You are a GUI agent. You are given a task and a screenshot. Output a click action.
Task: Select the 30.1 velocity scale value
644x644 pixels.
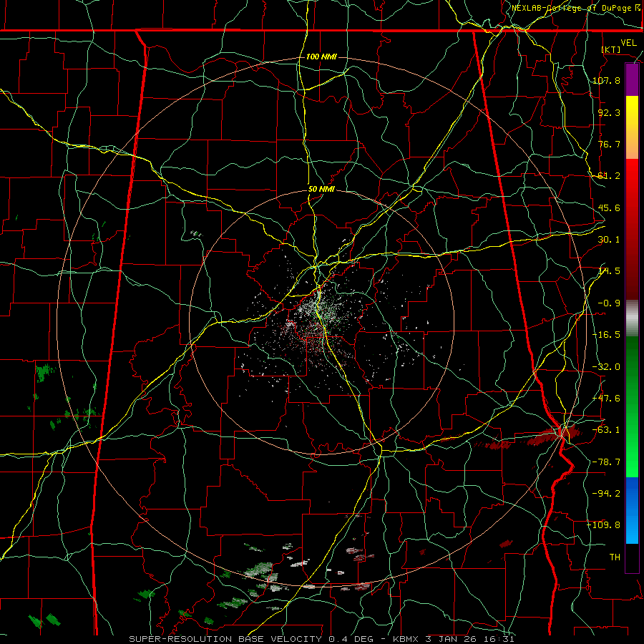point(609,240)
